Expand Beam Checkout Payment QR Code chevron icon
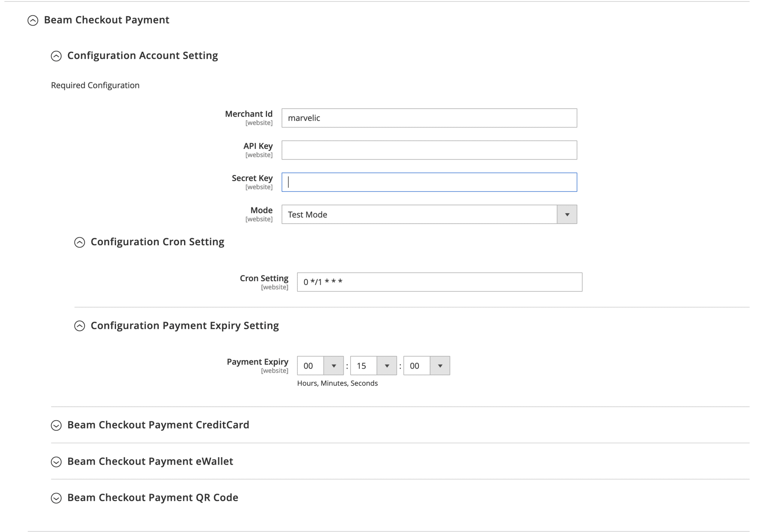 click(56, 498)
